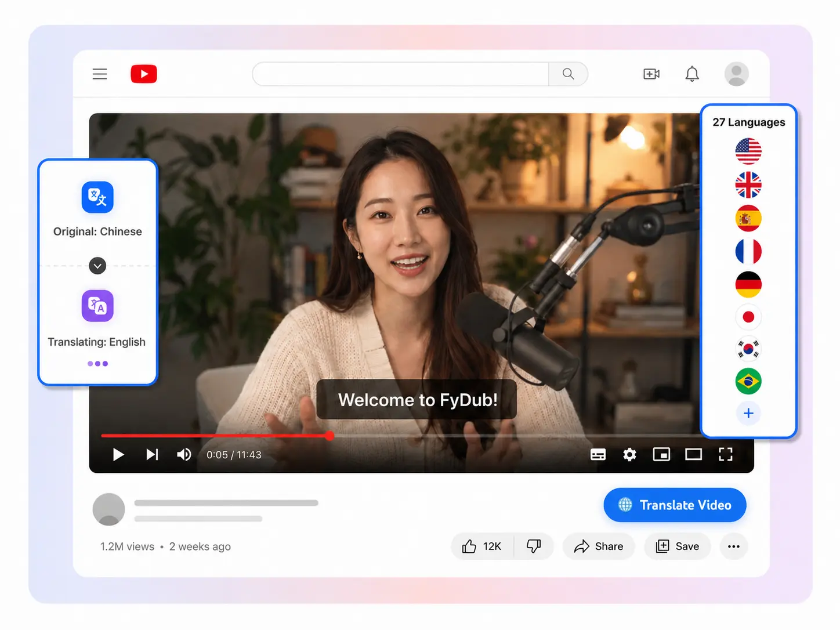Click the Translate Video button
This screenshot has width=840, height=630.
675,505
